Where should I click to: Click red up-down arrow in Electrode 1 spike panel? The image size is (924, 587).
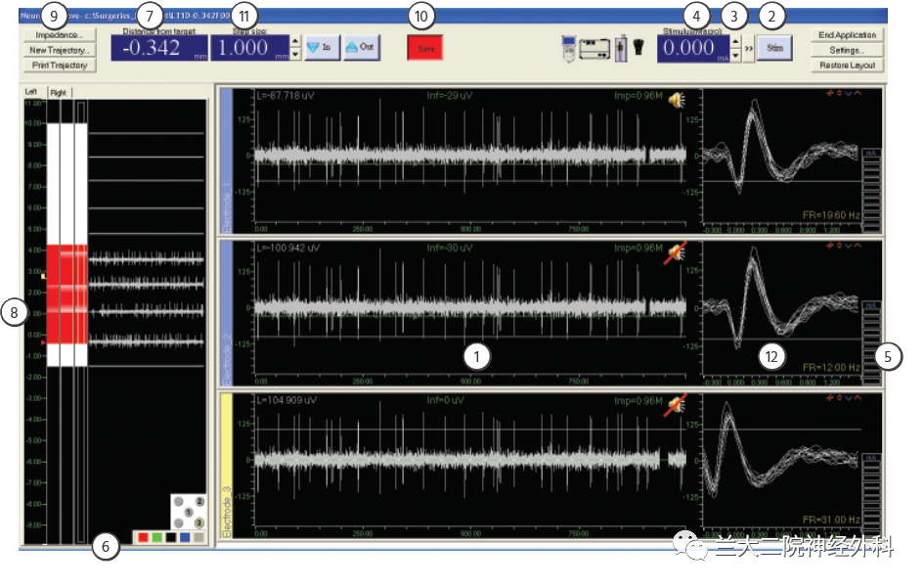coord(839,93)
